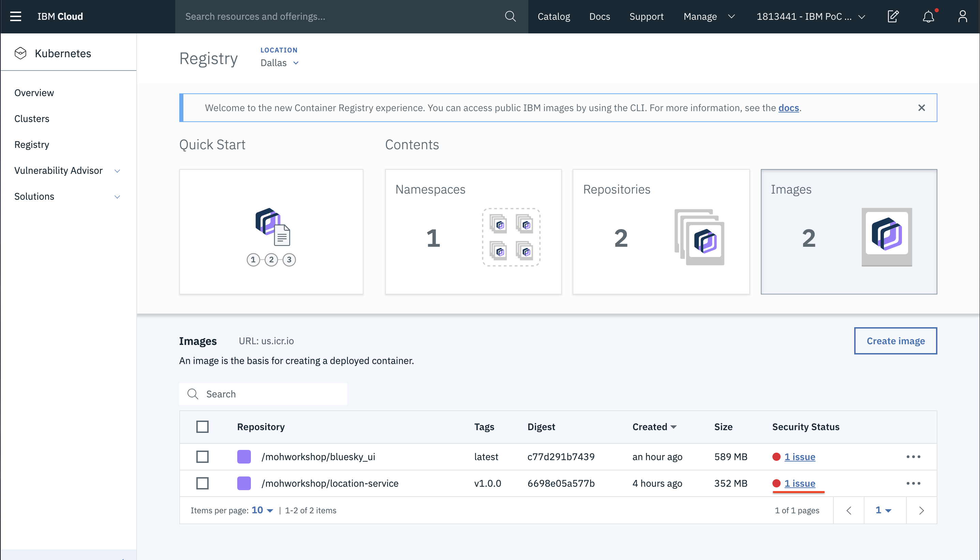Viewport: 980px width, 560px height.
Task: Click the Tags column header
Action: [484, 426]
